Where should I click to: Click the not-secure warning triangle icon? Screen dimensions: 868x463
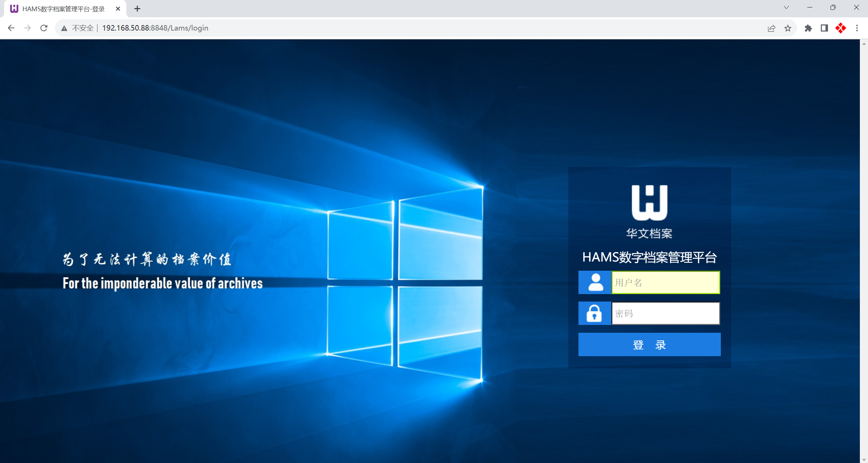coord(64,28)
